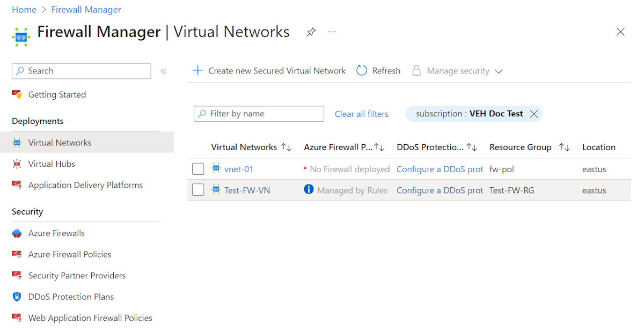Screen dimensions: 644x332
Task: Open Web Application Firewall Policies item
Action: click(x=90, y=318)
